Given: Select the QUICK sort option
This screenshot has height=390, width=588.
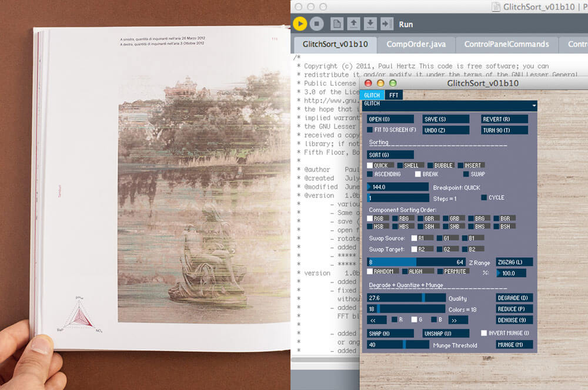Looking at the screenshot, I should [370, 165].
